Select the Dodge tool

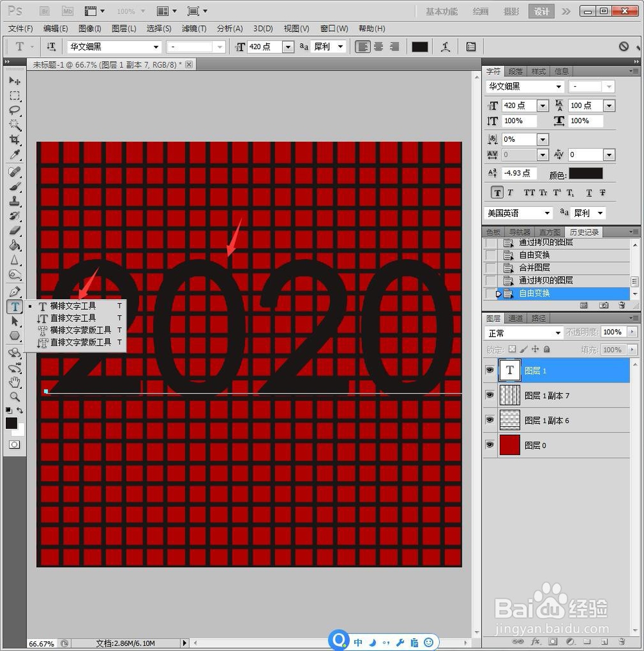tap(15, 275)
